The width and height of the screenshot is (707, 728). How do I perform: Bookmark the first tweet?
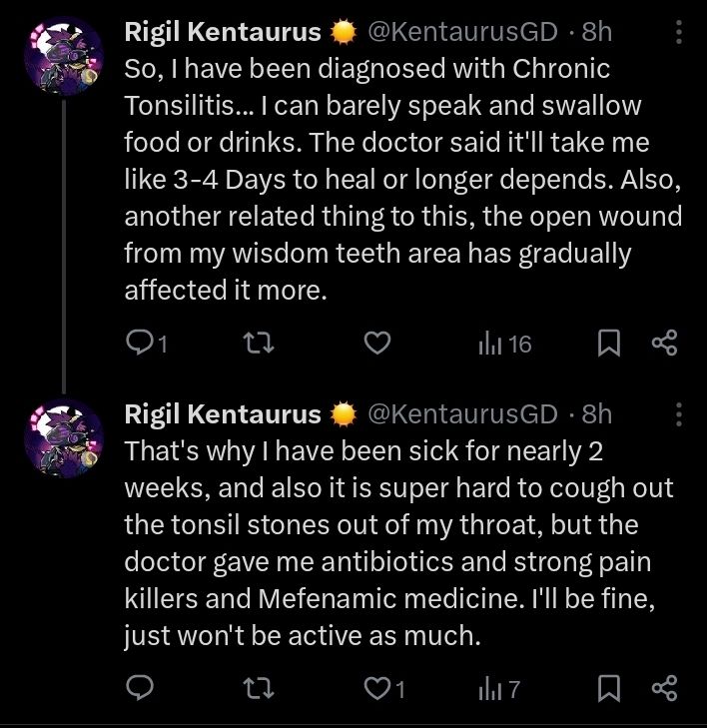pyautogui.click(x=608, y=344)
